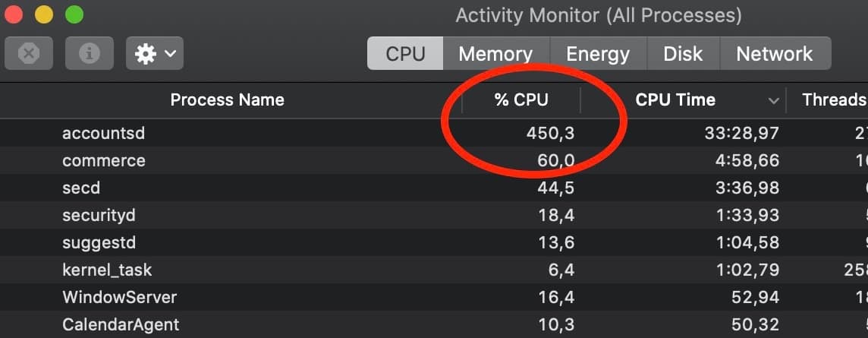Image resolution: width=868 pixels, height=338 pixels.
Task: Select the securityd process row
Action: (99, 215)
